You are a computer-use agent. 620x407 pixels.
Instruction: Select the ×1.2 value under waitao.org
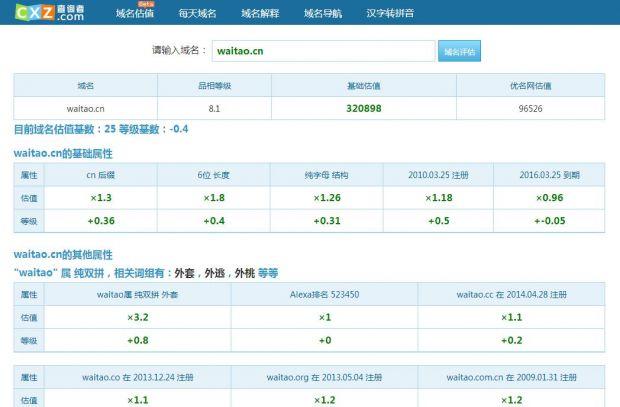point(325,400)
